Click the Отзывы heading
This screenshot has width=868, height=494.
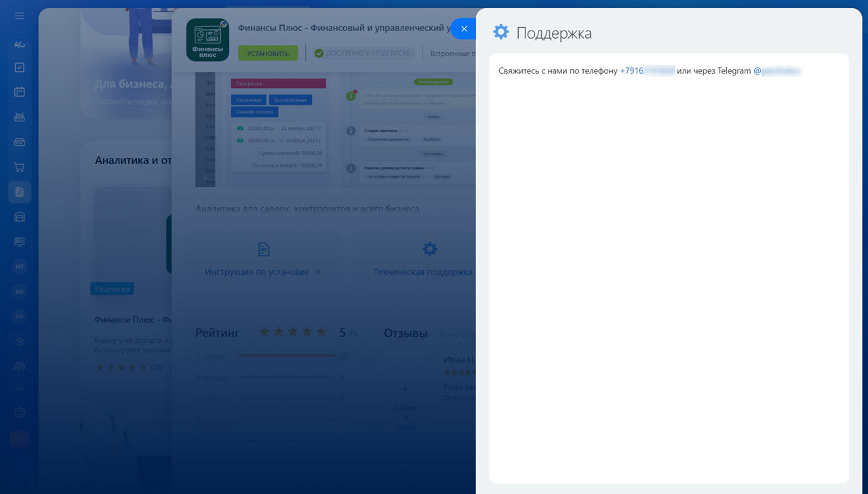(x=406, y=333)
